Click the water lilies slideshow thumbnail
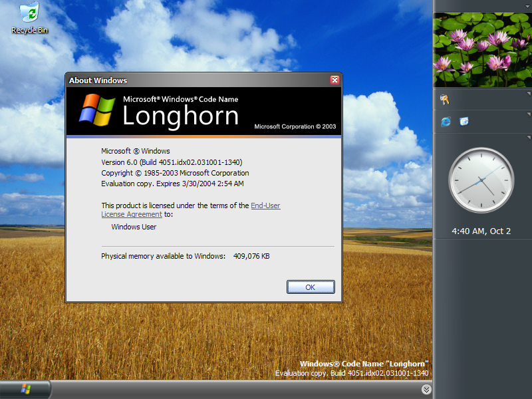 tap(483, 50)
